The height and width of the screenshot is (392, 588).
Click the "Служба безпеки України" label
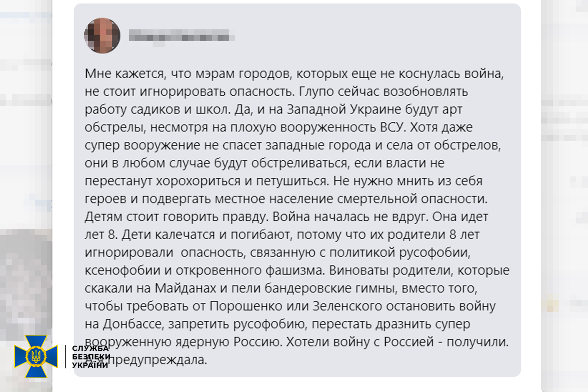tap(90, 356)
